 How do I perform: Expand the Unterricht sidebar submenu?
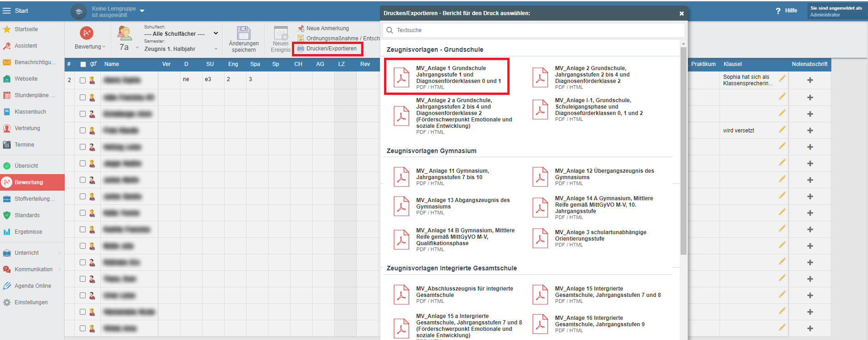[60, 253]
